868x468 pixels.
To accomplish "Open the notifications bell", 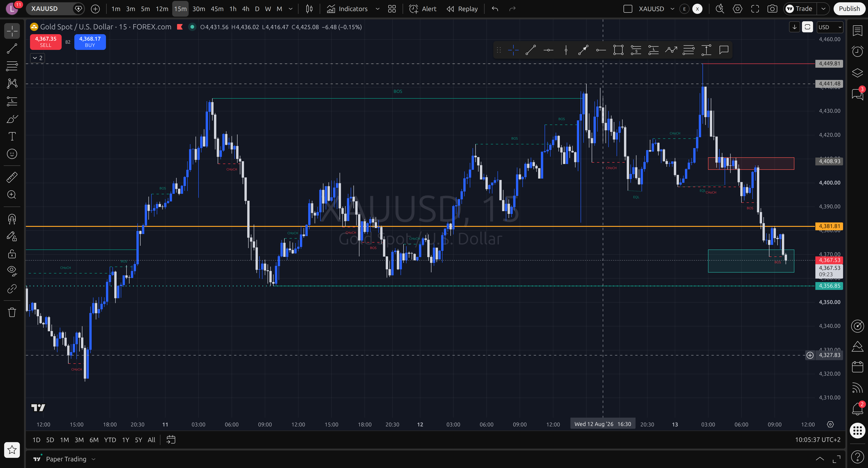I will tap(858, 409).
